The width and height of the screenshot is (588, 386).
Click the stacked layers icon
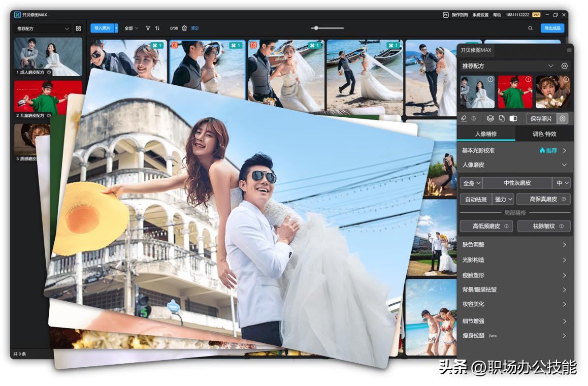coord(490,118)
